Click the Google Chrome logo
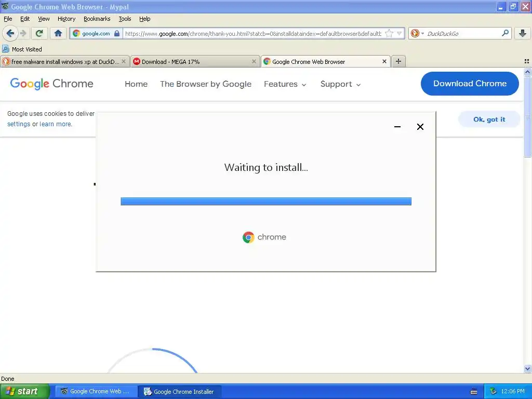 coord(51,84)
